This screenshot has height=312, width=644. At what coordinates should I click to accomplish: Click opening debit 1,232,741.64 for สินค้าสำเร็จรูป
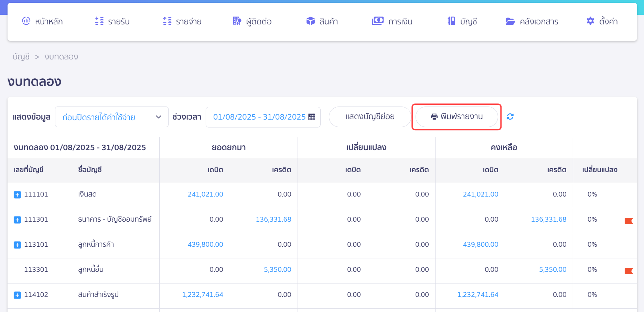click(203, 294)
